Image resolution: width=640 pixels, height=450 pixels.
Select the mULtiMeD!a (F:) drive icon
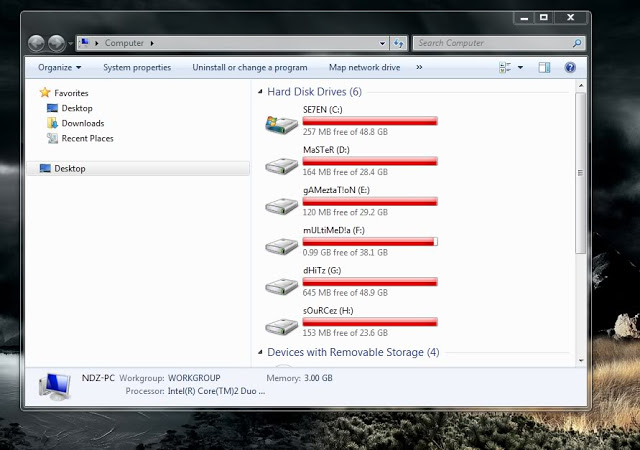pos(281,246)
